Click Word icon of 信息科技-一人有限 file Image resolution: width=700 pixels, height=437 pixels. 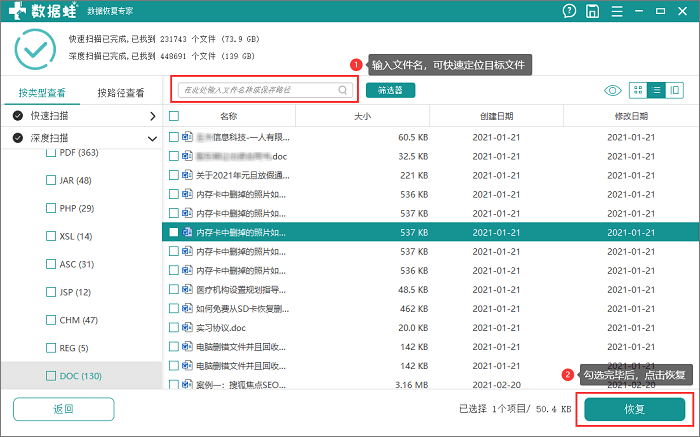[187, 137]
